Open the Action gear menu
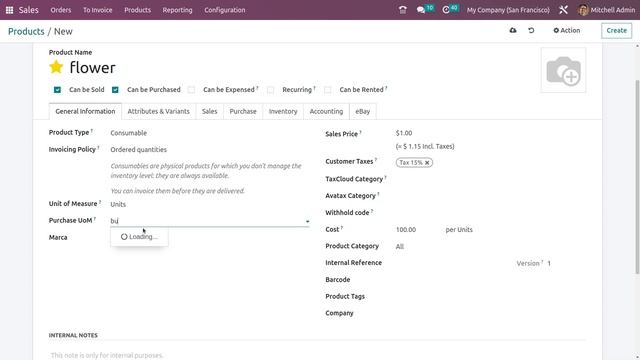Screen dimensions: 640x360 (567, 30)
